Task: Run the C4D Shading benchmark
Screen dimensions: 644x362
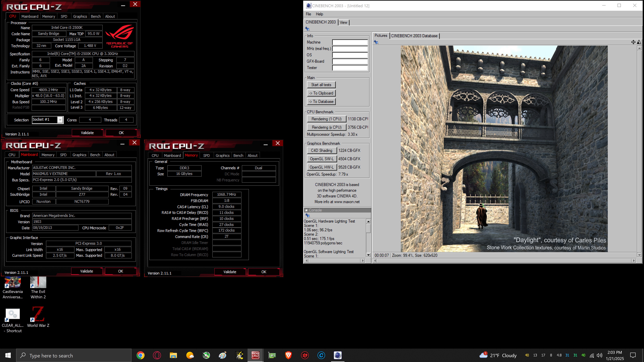Action: pyautogui.click(x=321, y=150)
